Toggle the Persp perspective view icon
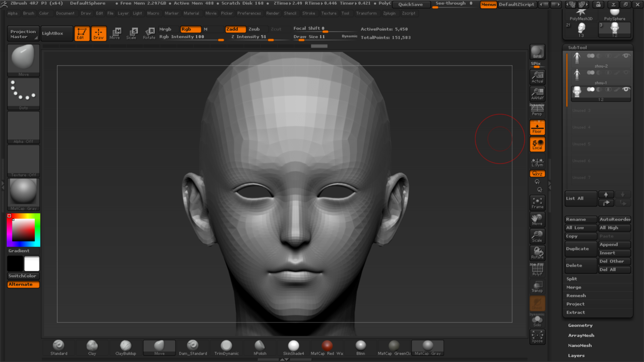 (537, 110)
